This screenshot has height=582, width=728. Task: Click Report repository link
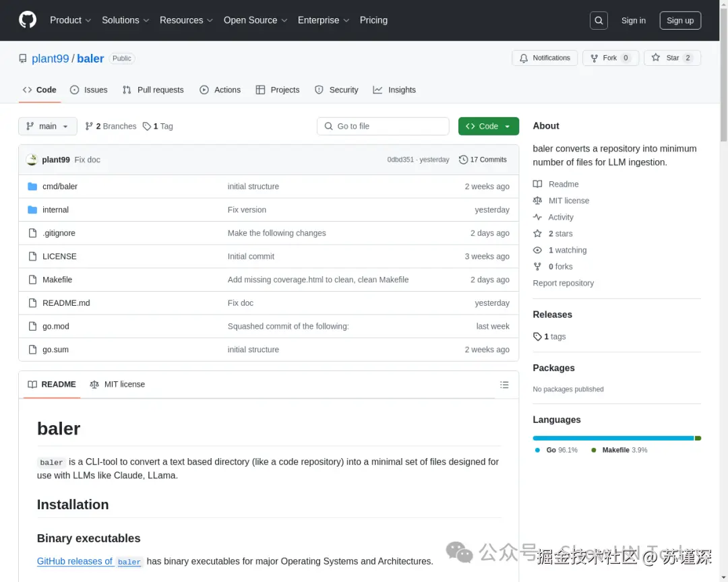click(563, 283)
